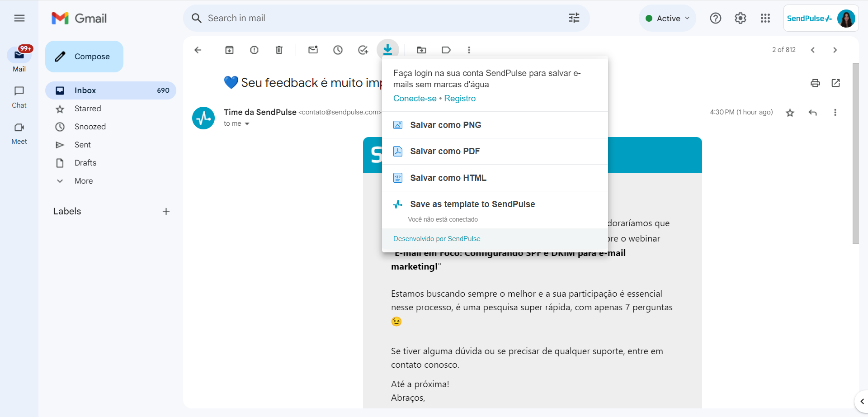Select Salvar como PDF
Viewport: 868px width, 417px height.
[495, 151]
